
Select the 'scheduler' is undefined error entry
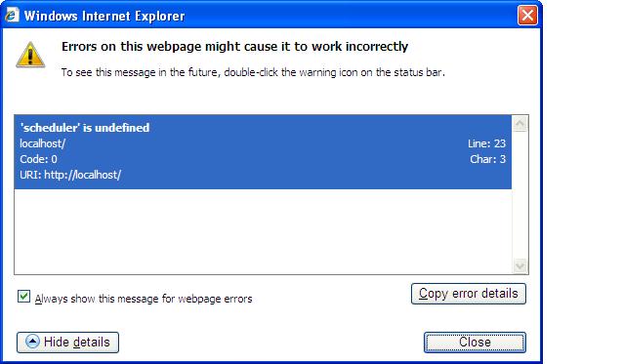[263, 151]
